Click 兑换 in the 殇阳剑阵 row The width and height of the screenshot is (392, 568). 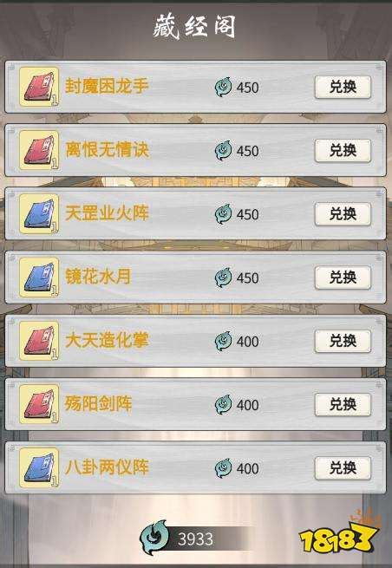(x=343, y=404)
